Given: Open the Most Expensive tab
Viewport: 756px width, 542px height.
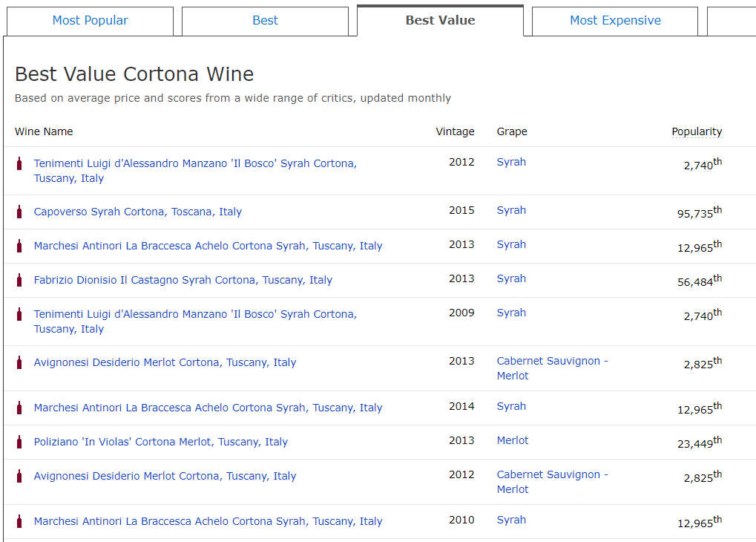Looking at the screenshot, I should pos(615,21).
